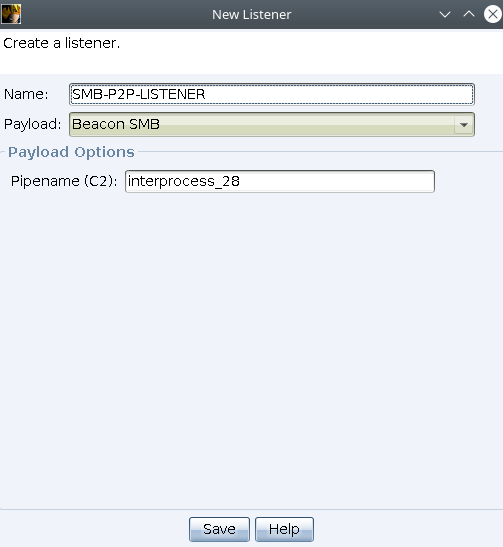The width and height of the screenshot is (503, 547).
Task: Place cursor on the interprocess_28 text
Action: 184,181
